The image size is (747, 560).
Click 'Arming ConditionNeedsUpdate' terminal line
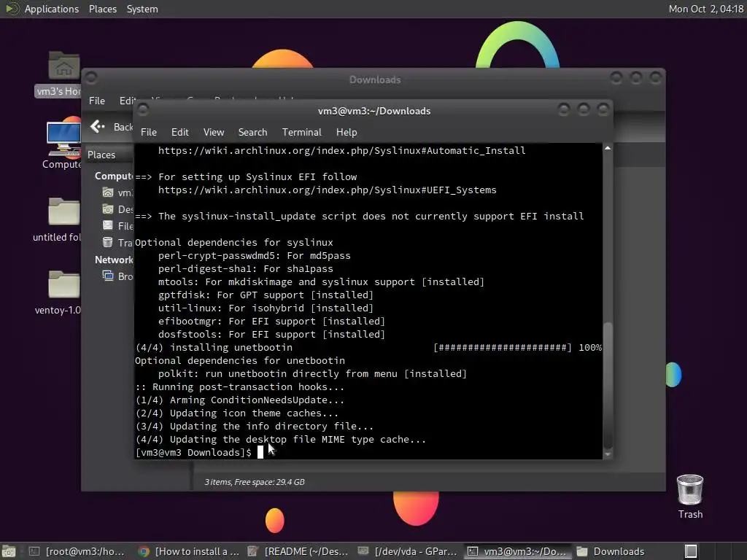[x=239, y=400]
